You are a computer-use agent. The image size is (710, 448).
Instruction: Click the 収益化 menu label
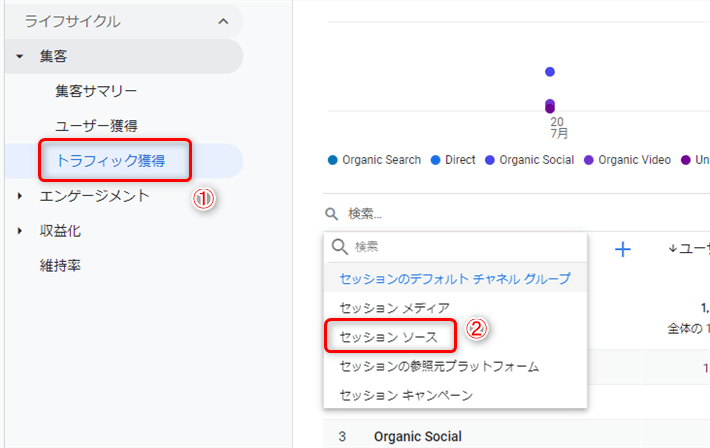click(60, 231)
